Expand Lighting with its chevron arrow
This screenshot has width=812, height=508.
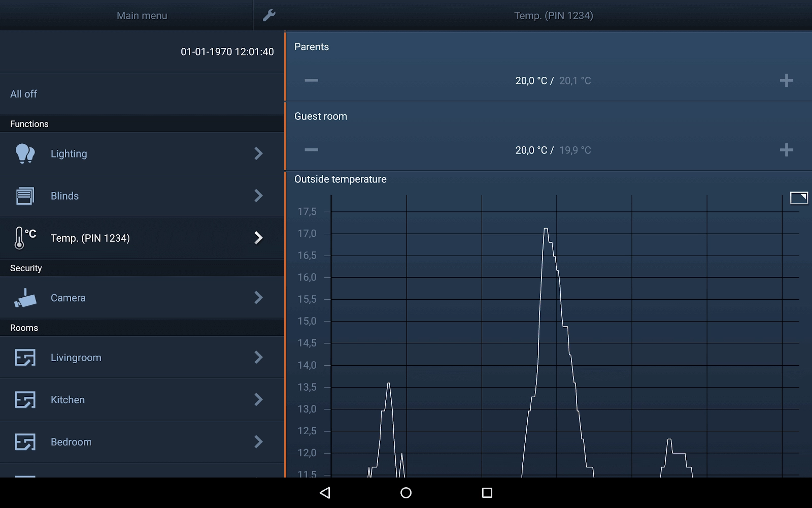point(258,153)
